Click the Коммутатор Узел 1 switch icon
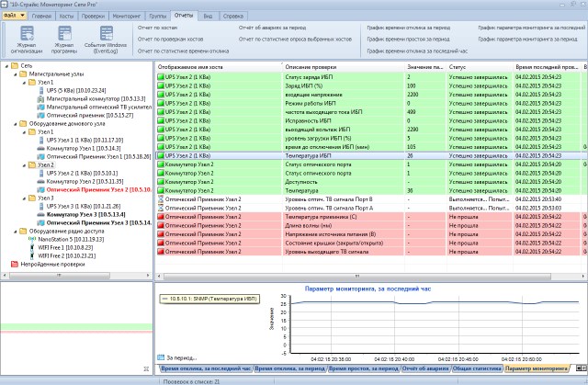Screen dimensions: 588x385 click(40, 148)
